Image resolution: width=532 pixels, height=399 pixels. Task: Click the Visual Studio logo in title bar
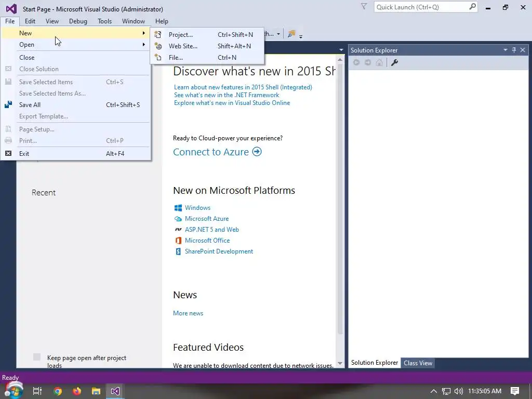point(11,8)
